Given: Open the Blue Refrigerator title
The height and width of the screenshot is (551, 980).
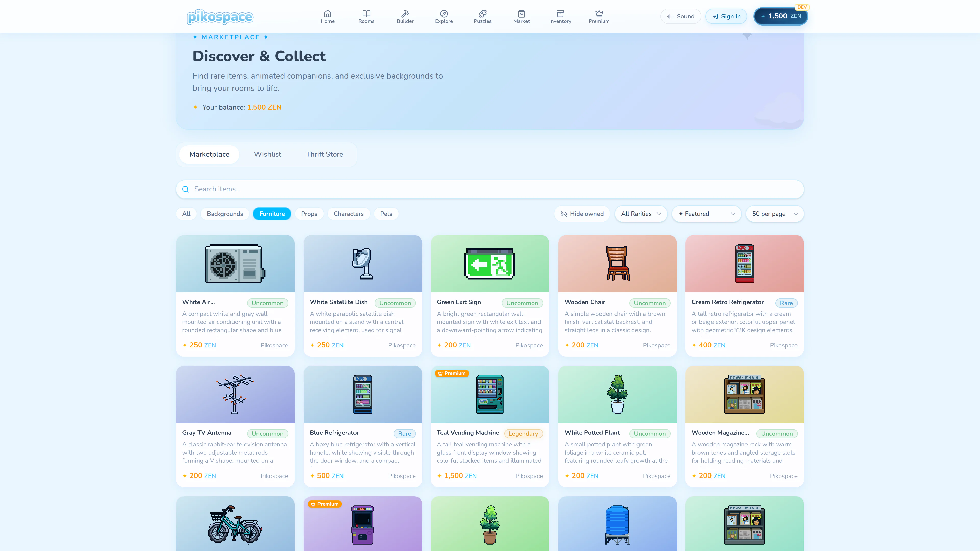Looking at the screenshot, I should click(334, 433).
